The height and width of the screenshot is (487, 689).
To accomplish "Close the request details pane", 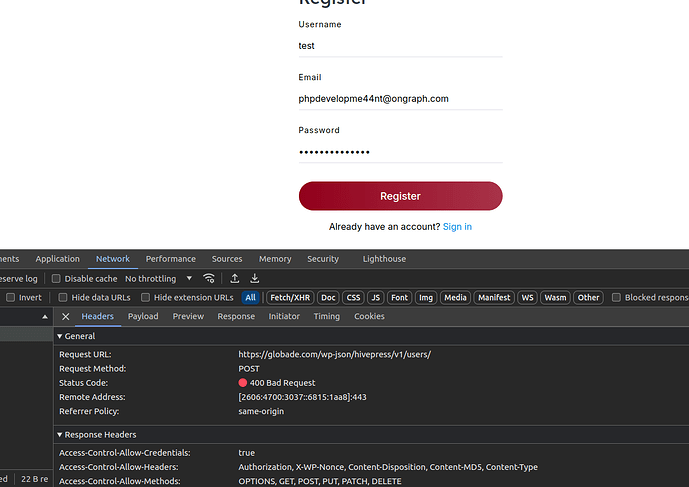I will [66, 317].
